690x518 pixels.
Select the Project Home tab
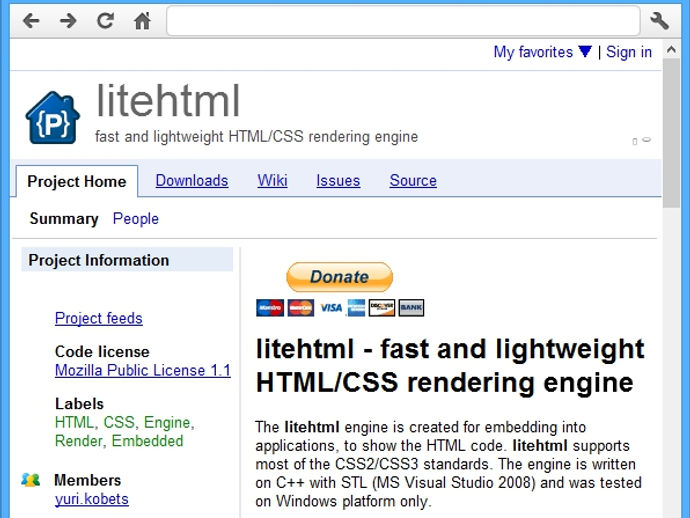click(77, 181)
